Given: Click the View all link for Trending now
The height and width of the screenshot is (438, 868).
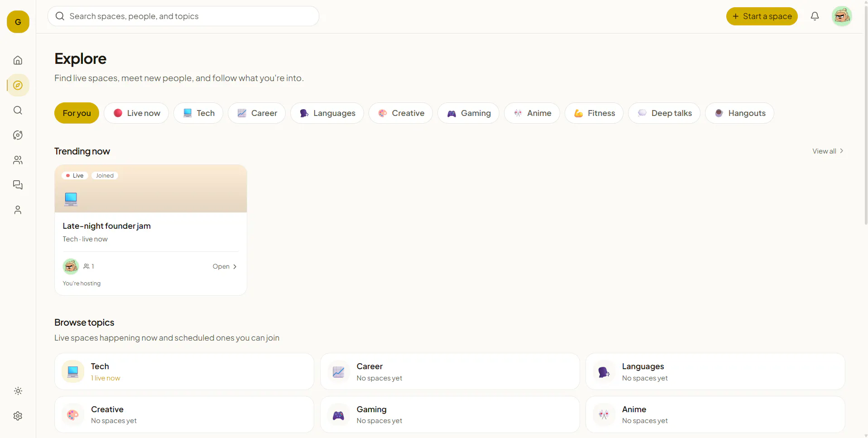Looking at the screenshot, I should [828, 151].
